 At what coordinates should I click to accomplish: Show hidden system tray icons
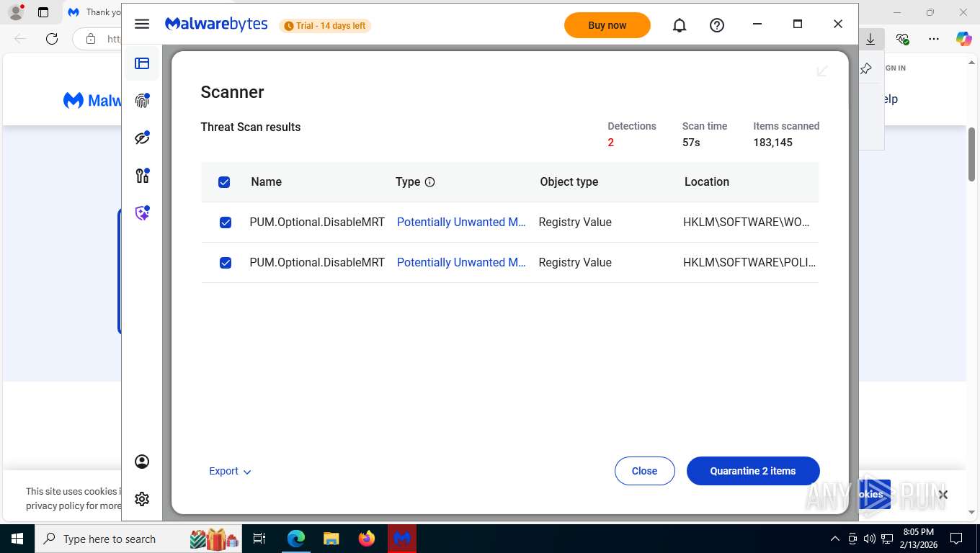835,539
